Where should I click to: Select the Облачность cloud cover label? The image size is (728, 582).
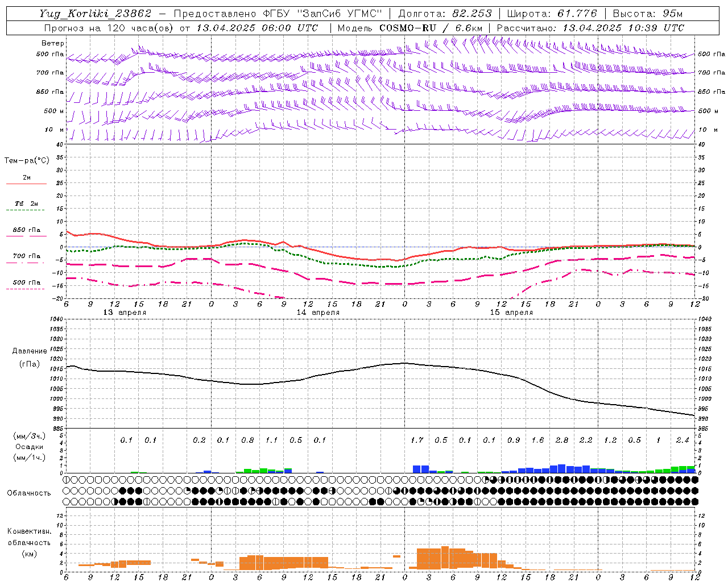coord(29,493)
